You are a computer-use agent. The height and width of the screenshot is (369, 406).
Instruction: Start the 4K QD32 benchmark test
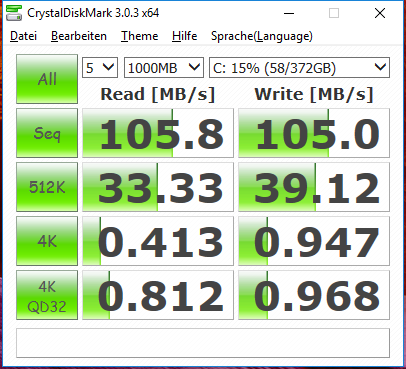(x=47, y=295)
